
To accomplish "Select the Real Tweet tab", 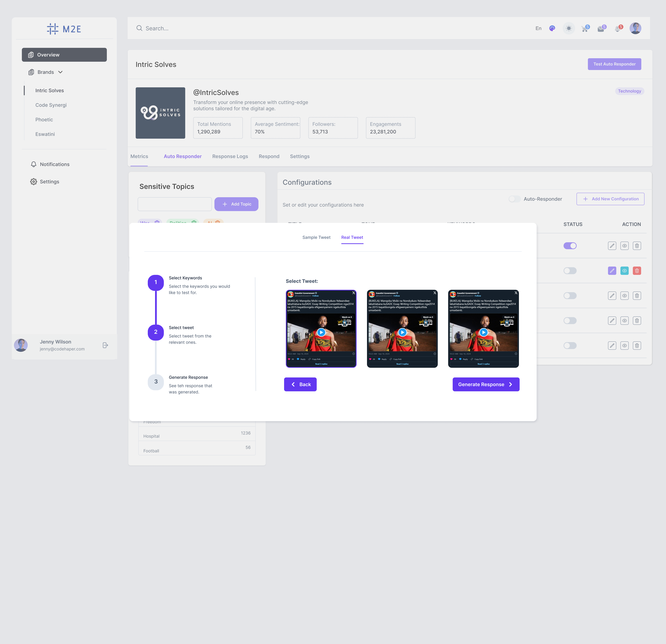I will (x=352, y=237).
